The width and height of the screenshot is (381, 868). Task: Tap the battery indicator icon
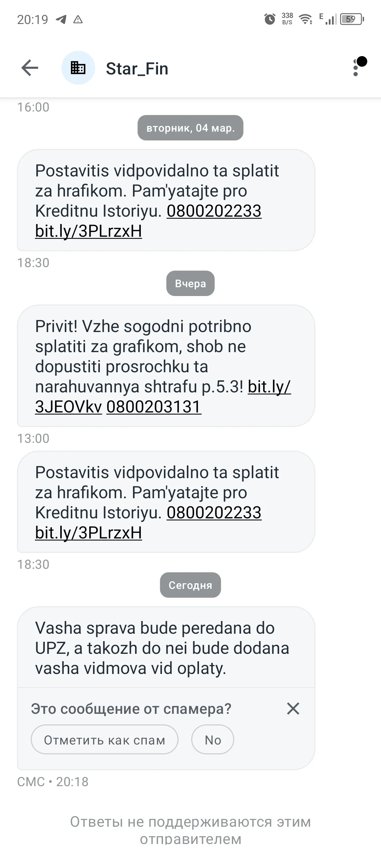coord(351,19)
